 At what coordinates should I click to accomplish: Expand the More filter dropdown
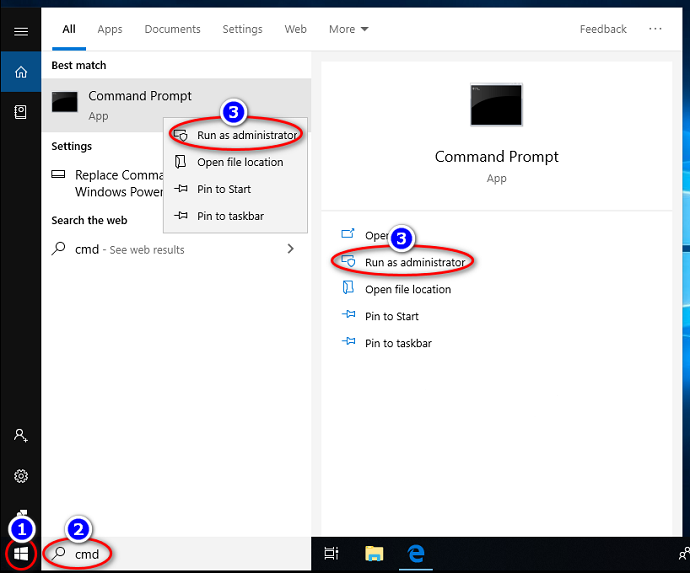tap(348, 29)
